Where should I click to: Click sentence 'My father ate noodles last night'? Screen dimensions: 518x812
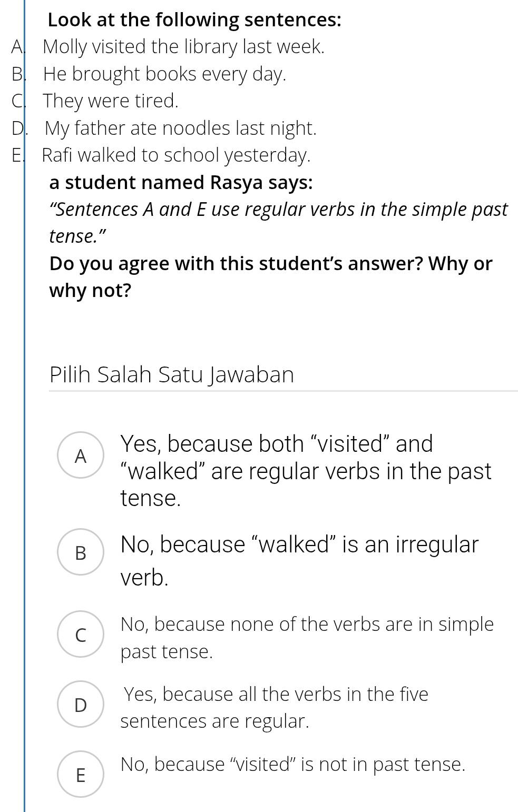click(181, 128)
